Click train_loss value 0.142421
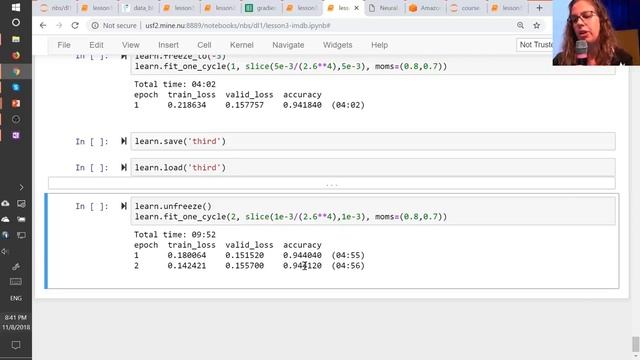Viewport: 640px width, 360px height. (187, 266)
